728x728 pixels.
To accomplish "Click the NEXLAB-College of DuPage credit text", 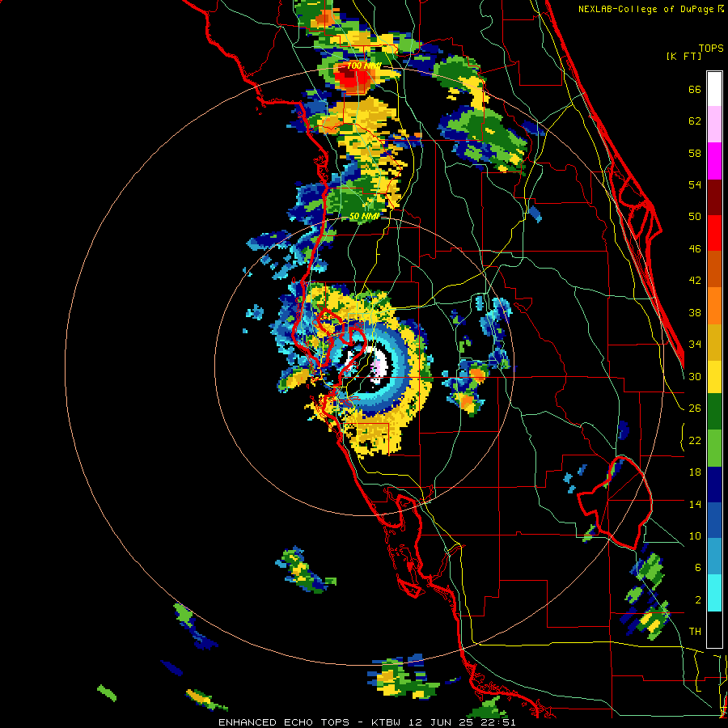I will click(x=651, y=9).
